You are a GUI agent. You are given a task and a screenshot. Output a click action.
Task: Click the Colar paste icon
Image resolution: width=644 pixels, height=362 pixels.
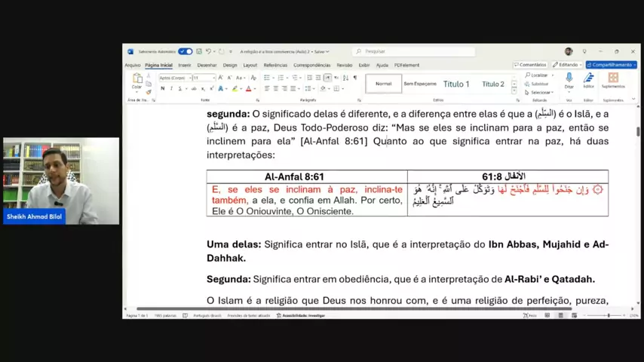click(136, 79)
